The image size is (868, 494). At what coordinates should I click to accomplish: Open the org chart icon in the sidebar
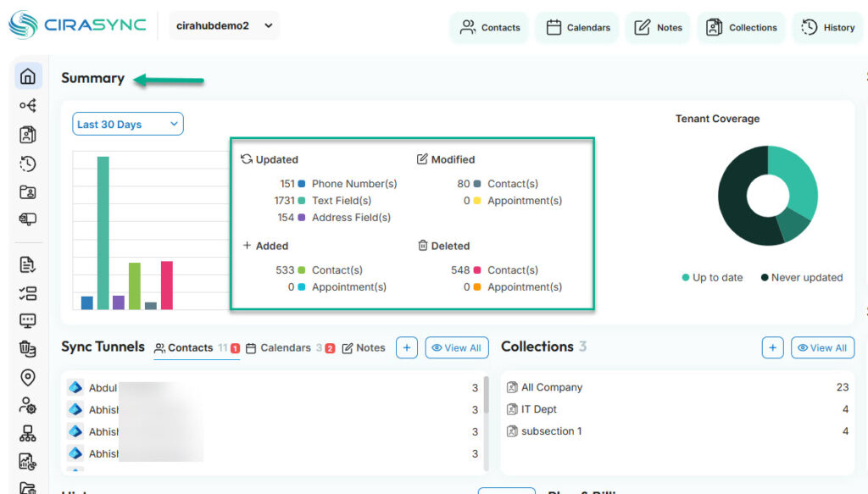(x=28, y=432)
